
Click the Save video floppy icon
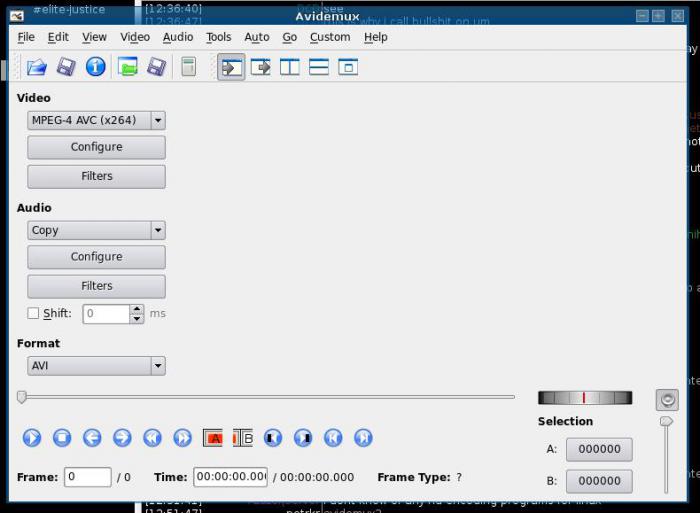pos(66,67)
